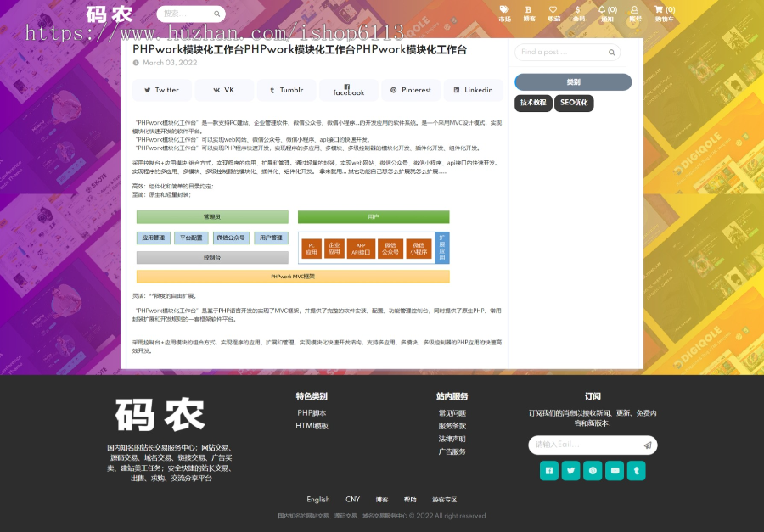Click the 站内服务 footer heading
Image resolution: width=764 pixels, height=532 pixels.
452,396
